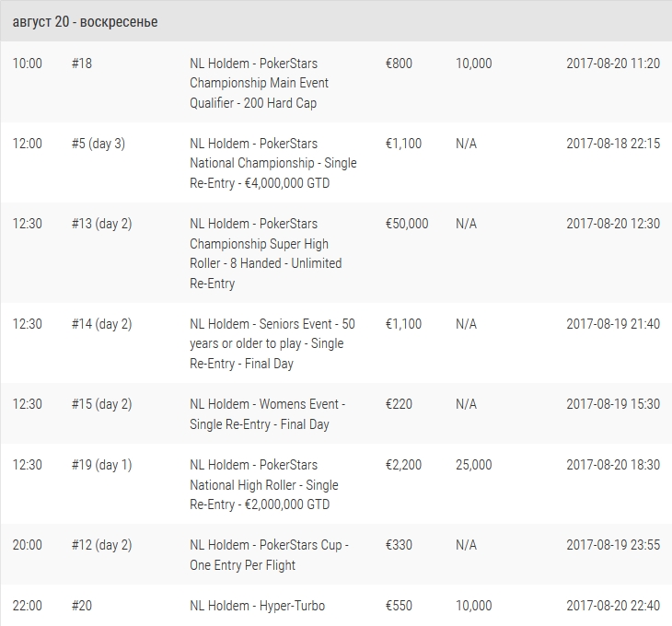Select the 2017-08-20 18:30 registration close time
This screenshot has width=672, height=626.
point(613,465)
